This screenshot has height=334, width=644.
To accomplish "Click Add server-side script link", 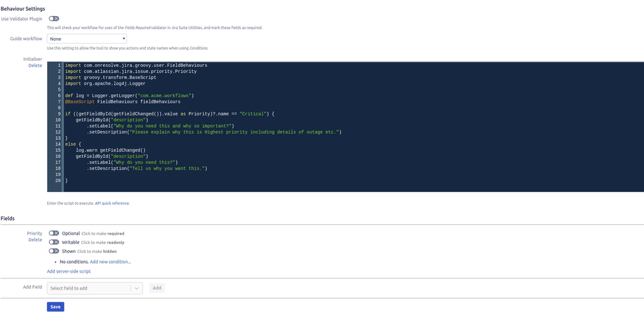I will 68,271.
